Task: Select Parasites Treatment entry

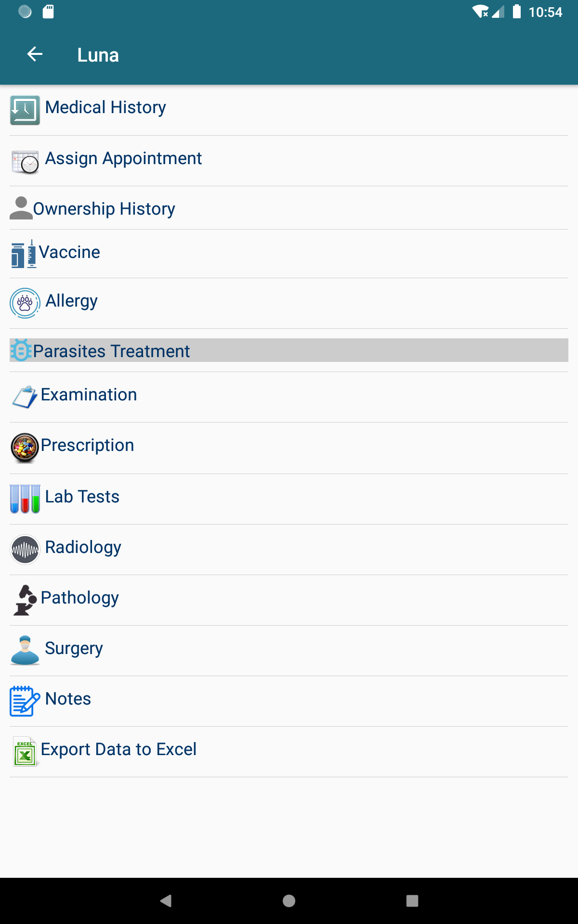Action: tap(111, 351)
